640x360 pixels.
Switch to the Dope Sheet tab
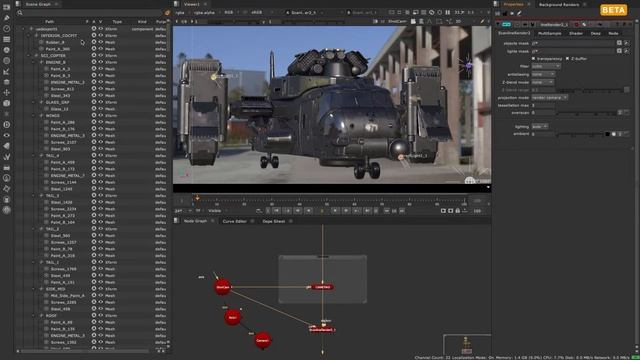pos(273,221)
